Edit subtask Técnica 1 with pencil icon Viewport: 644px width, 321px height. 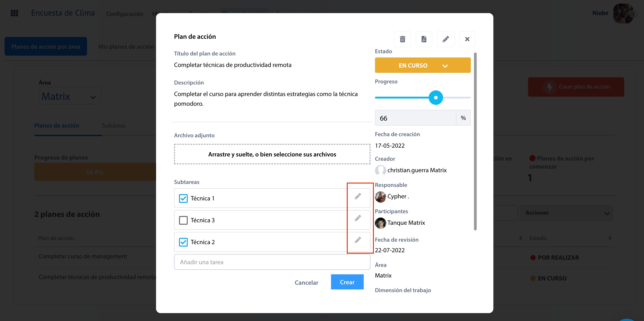(x=358, y=196)
